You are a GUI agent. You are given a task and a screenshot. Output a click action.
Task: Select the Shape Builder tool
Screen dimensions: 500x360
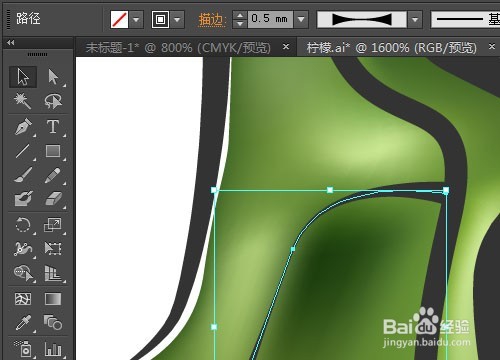click(23, 273)
